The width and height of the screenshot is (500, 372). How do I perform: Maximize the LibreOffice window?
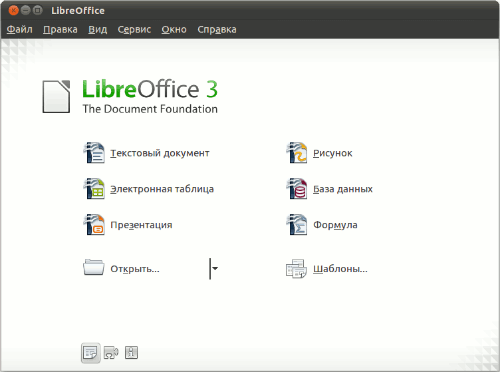click(38, 10)
